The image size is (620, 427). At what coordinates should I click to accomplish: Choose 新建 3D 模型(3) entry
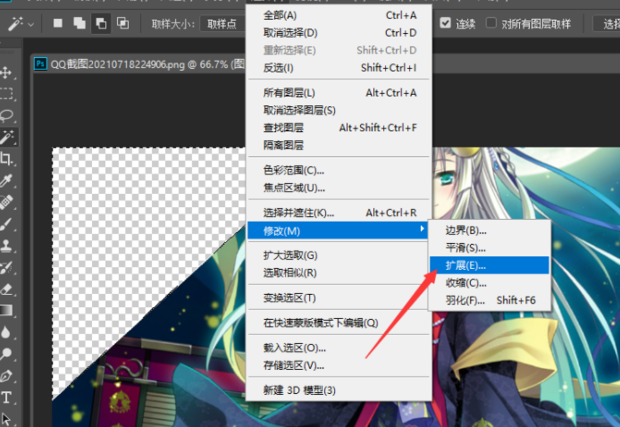click(x=339, y=390)
